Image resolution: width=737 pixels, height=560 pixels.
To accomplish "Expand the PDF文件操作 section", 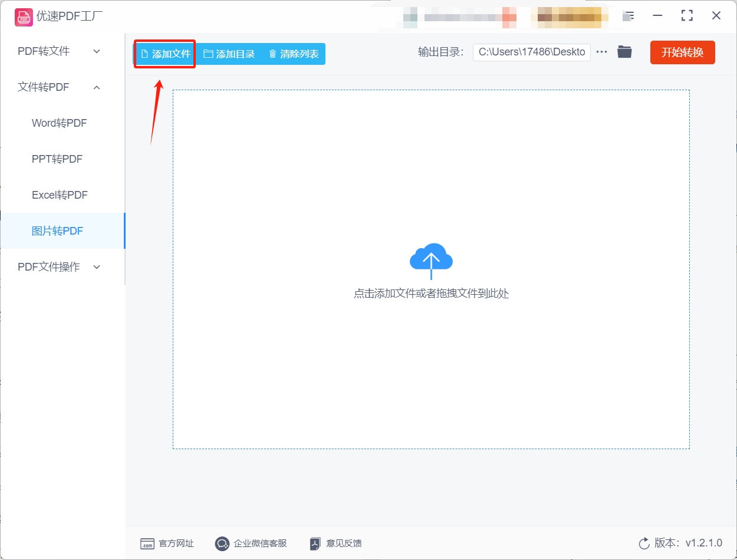I will (x=58, y=266).
